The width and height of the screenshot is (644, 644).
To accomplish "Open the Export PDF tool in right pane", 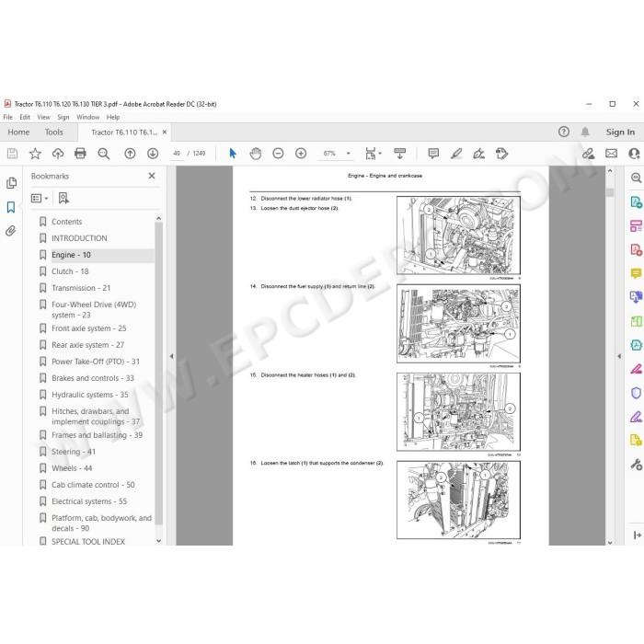I will (x=637, y=202).
